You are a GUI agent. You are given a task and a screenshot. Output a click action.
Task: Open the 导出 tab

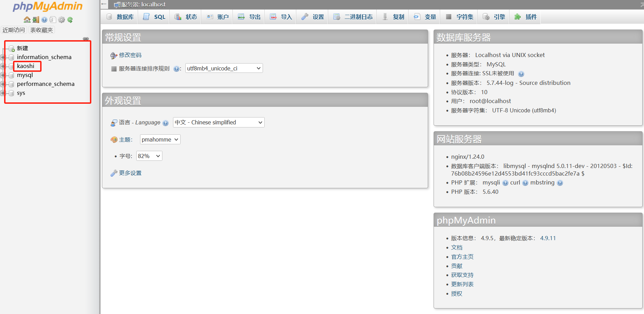click(249, 17)
